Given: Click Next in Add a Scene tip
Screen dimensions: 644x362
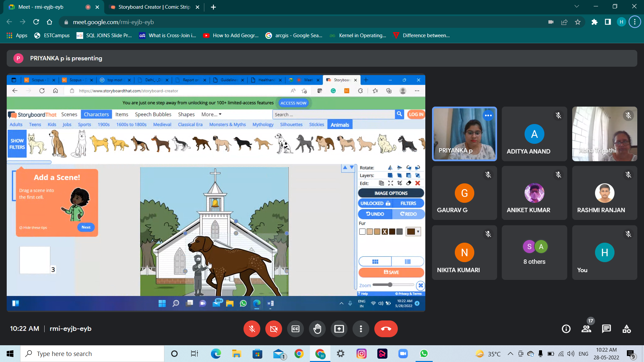Looking at the screenshot, I should 86,227.
